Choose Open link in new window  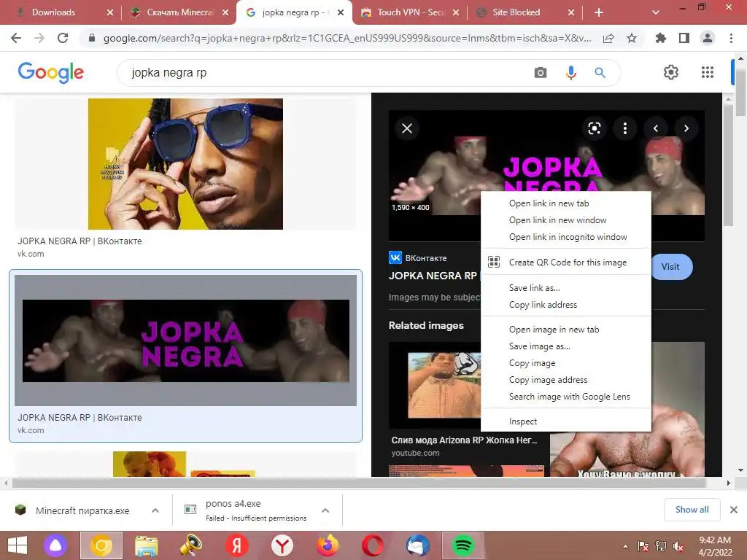(x=566, y=220)
